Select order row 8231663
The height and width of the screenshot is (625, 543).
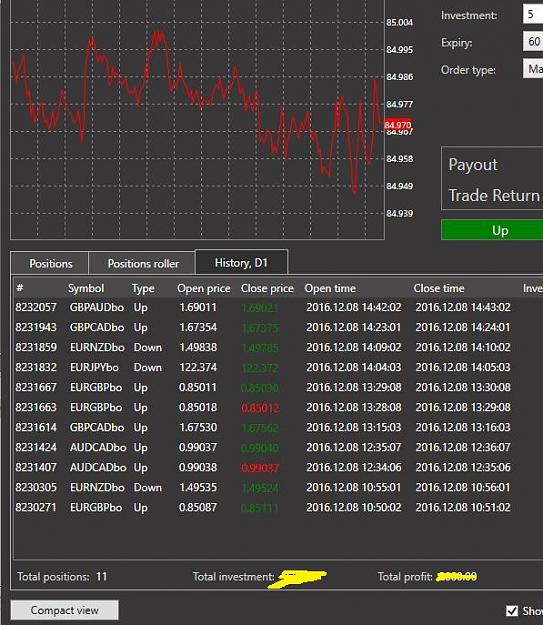coord(278,407)
